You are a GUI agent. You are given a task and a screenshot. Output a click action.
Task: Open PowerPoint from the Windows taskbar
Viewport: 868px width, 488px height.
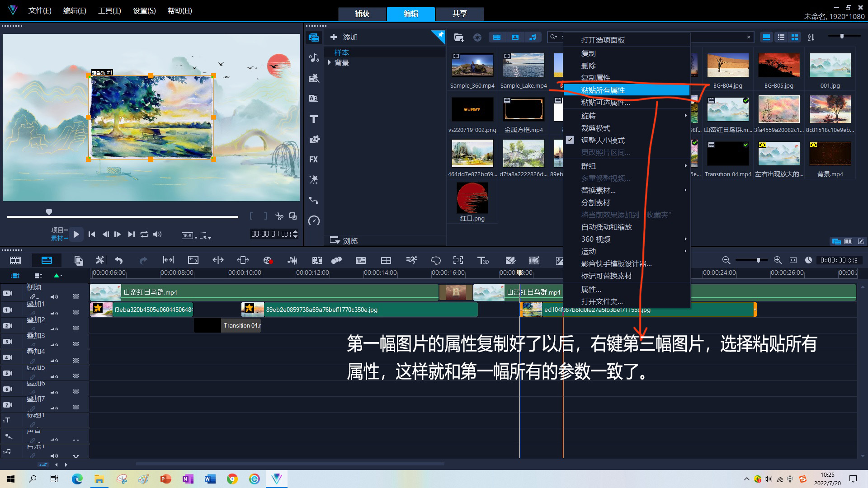click(x=165, y=479)
